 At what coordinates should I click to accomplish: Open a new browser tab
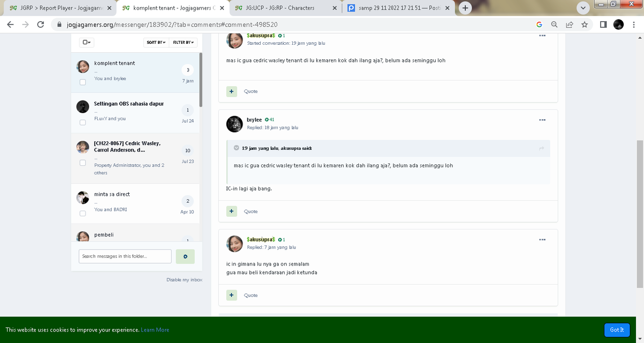pos(465,8)
